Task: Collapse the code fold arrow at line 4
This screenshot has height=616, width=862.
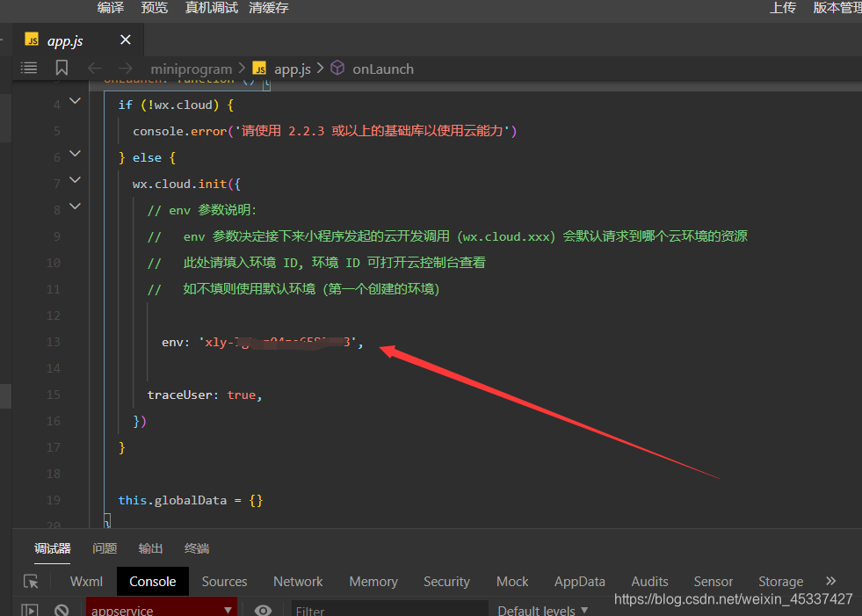Action: click(76, 101)
